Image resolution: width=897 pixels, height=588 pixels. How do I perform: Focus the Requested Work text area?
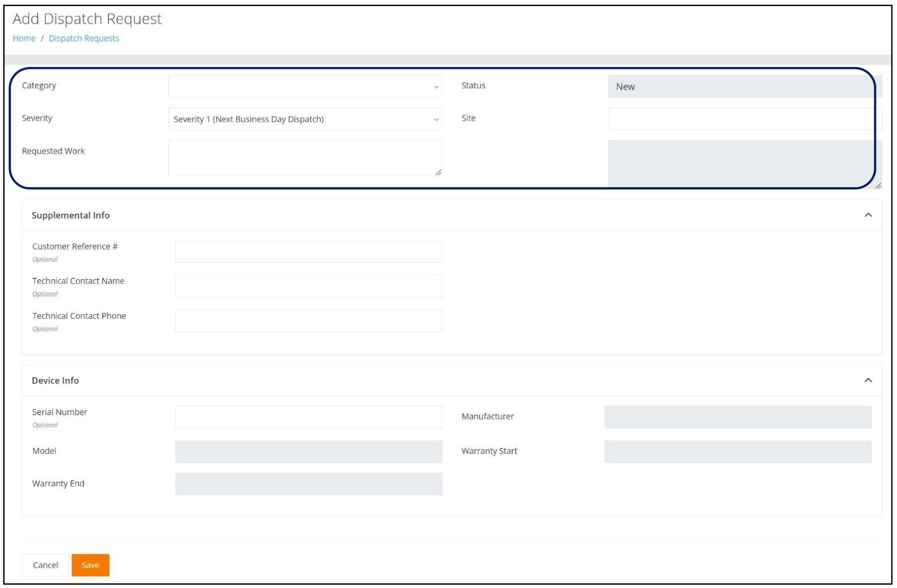click(305, 158)
